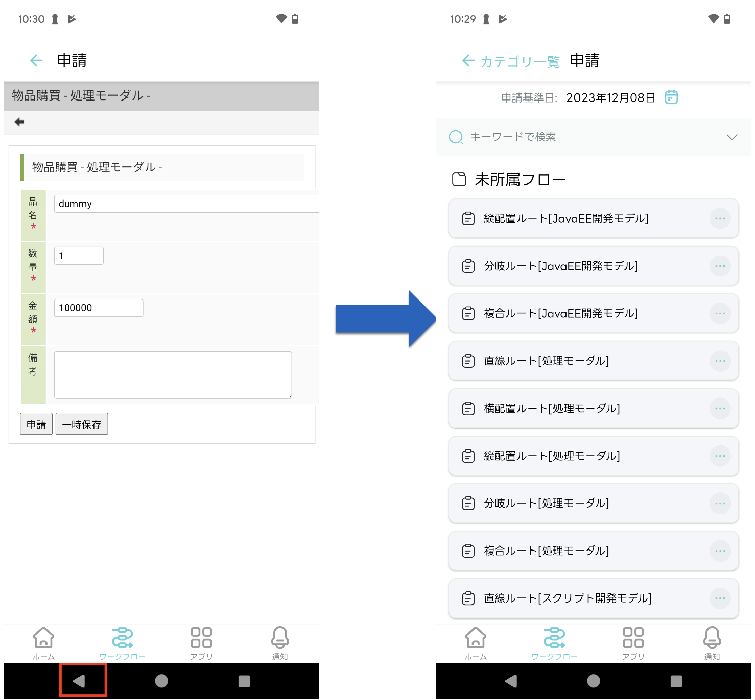Click clipboard icon of 分岐ルート[処理モーダル]

tap(468, 503)
